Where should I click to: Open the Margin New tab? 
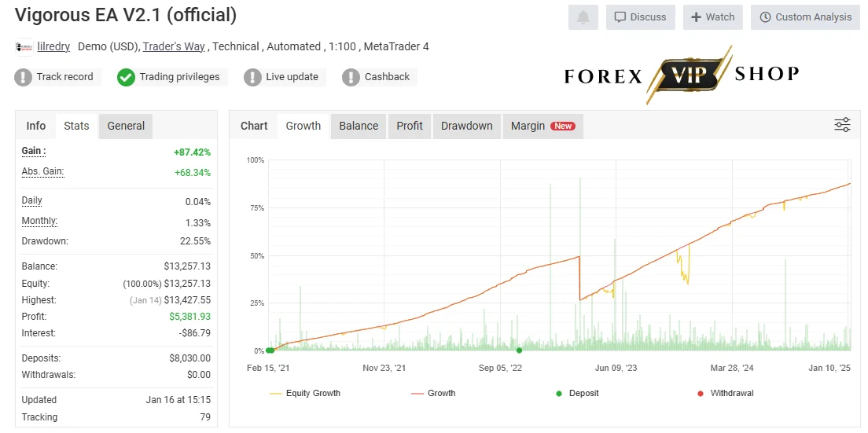[543, 126]
